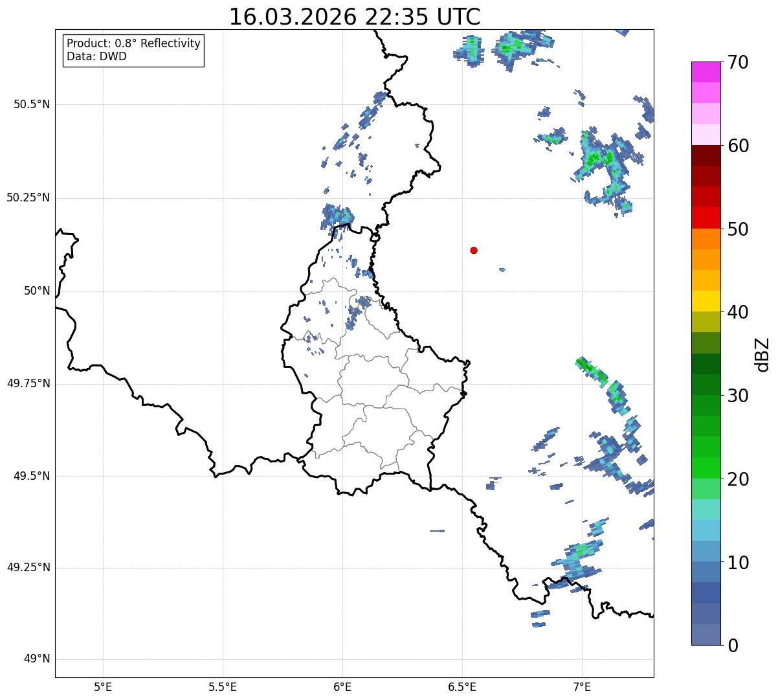Click the colorbar tick label "0"
Viewport: 778px width, 700px height.
pos(732,646)
